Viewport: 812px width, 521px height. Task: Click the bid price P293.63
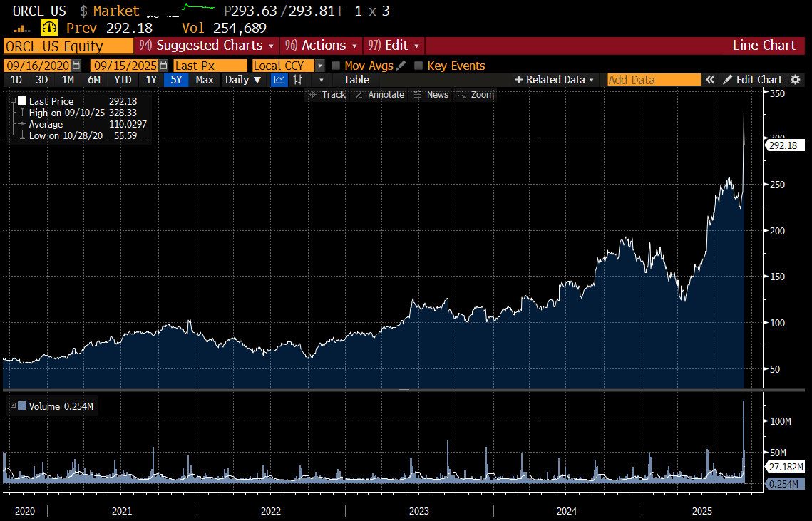251,11
